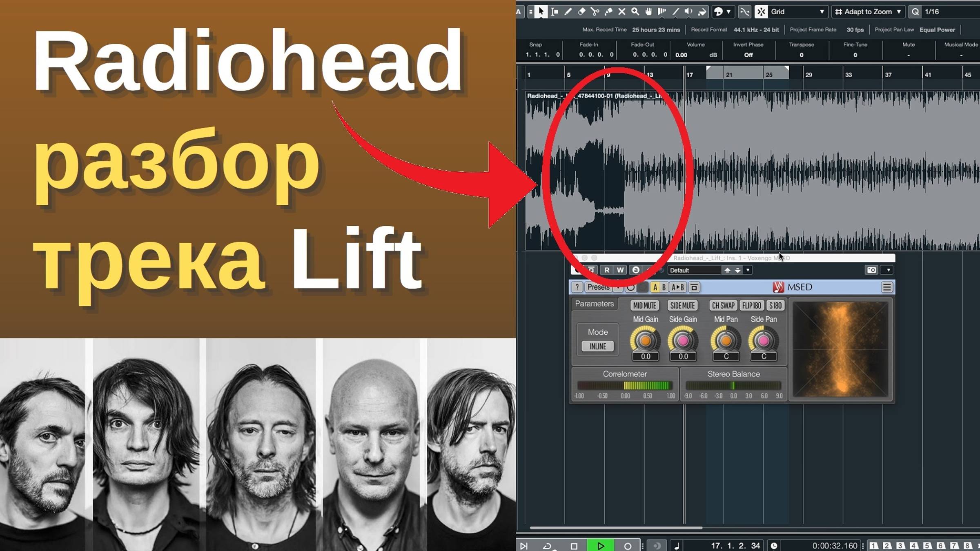
Task: Select the Object Selection arrow tool
Action: pyautogui.click(x=541, y=12)
